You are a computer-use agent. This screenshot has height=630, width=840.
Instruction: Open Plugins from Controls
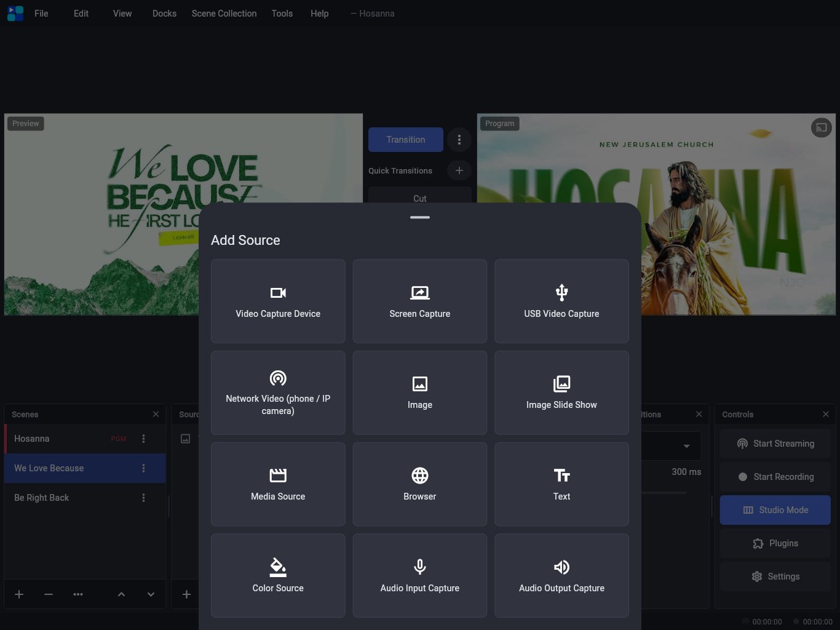pyautogui.click(x=775, y=543)
